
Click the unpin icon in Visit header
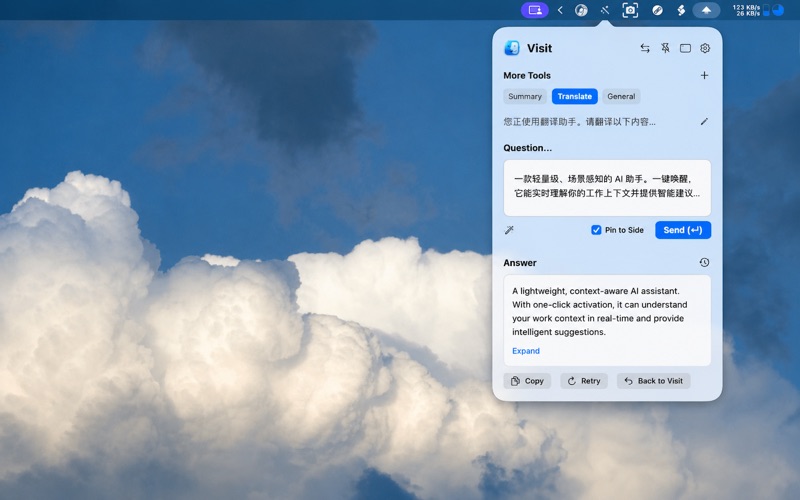tap(665, 48)
